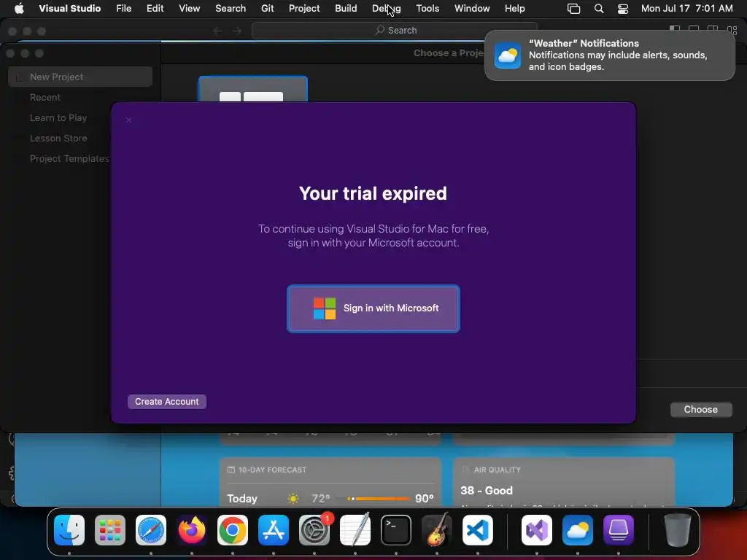This screenshot has height=560, width=747.
Task: Click 38 - Good air quality value
Action: pyautogui.click(x=487, y=491)
